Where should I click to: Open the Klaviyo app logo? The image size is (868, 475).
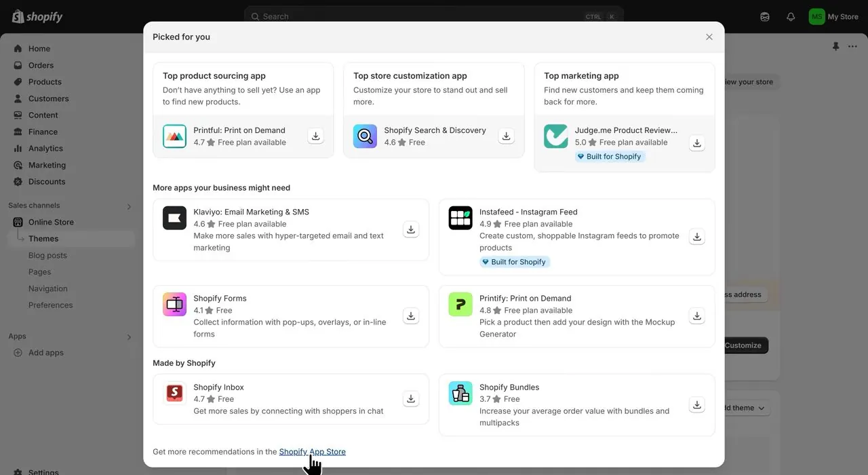tap(174, 218)
